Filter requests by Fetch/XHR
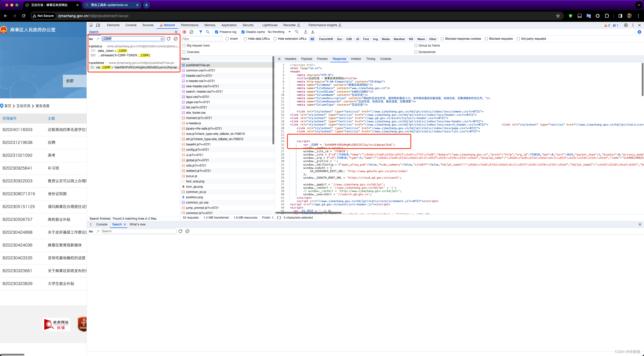The width and height of the screenshot is (644, 356). click(326, 39)
